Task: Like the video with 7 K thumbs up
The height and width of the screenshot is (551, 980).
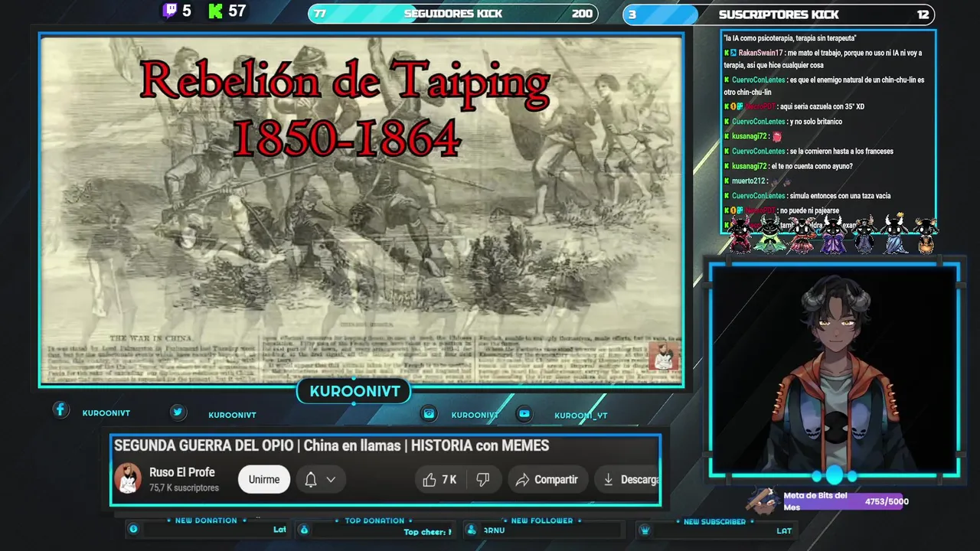Action: pyautogui.click(x=439, y=480)
